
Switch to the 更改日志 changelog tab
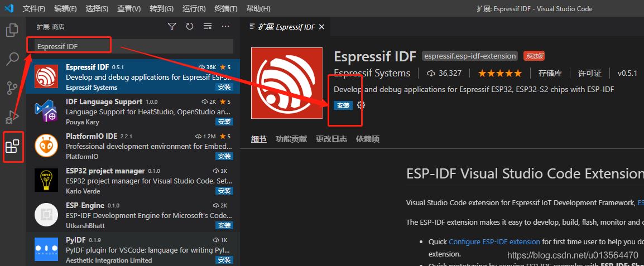[331, 139]
